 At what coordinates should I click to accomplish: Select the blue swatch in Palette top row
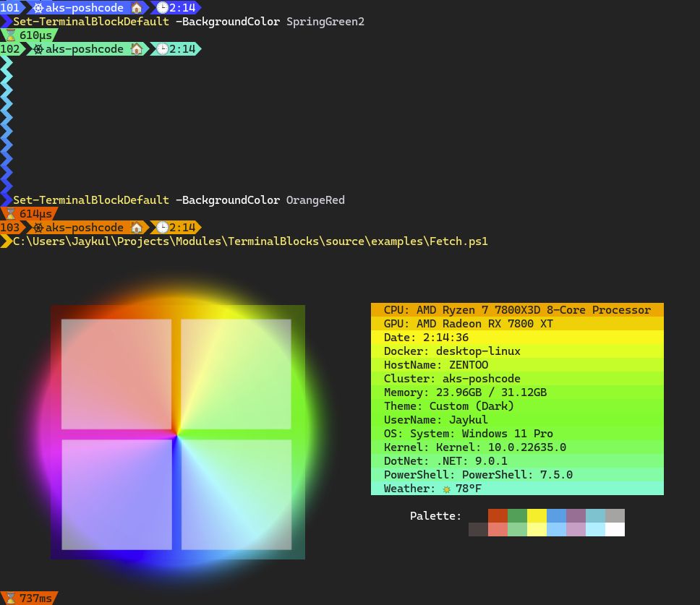click(x=556, y=516)
